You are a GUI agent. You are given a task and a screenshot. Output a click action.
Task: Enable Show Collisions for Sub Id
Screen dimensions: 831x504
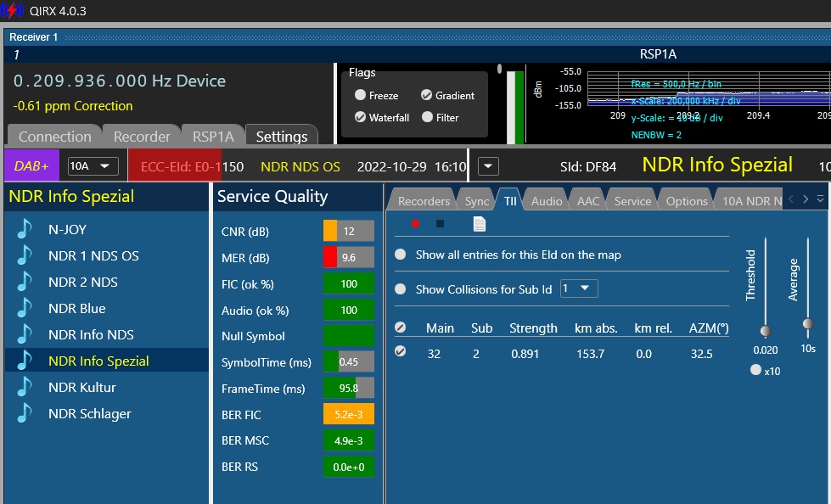click(x=401, y=288)
